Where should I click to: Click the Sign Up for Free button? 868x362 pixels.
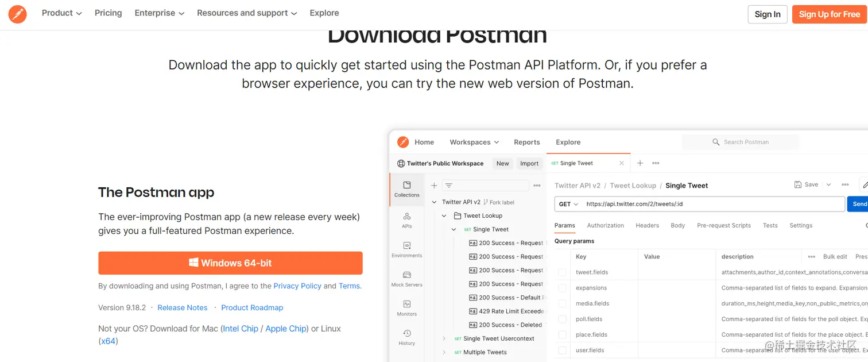[830, 14]
